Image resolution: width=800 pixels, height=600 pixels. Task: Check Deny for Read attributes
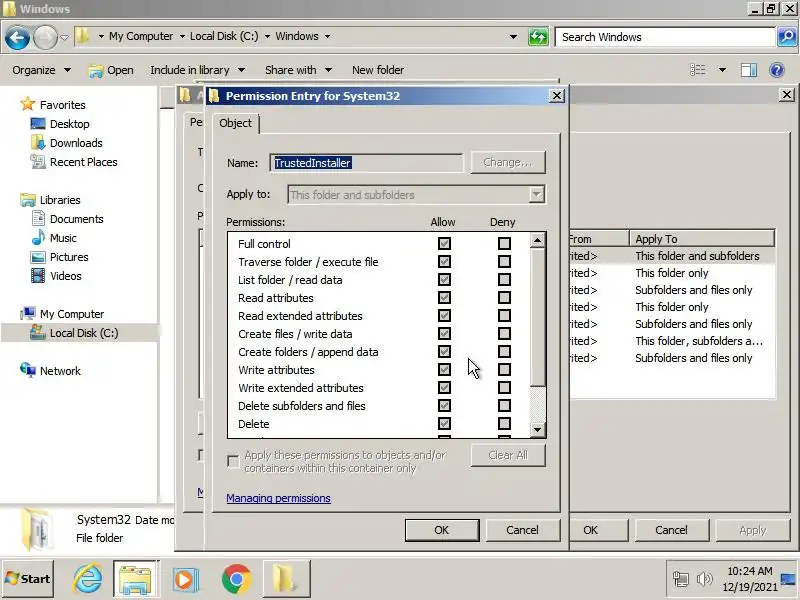click(x=504, y=297)
